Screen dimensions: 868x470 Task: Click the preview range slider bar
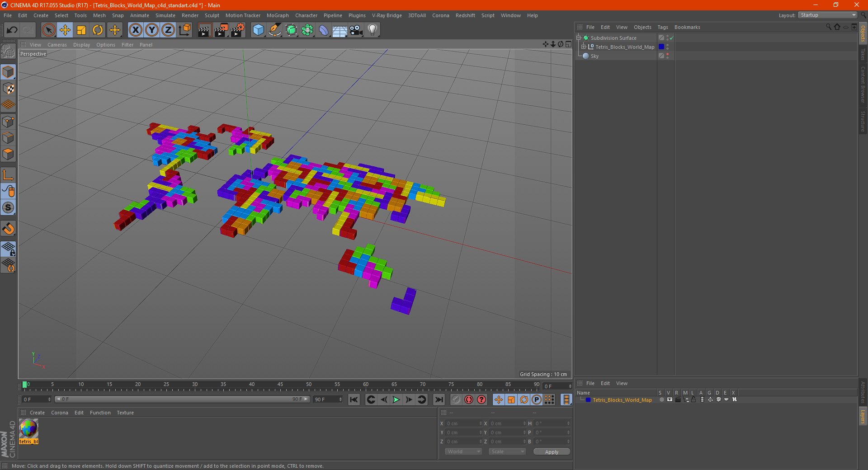coord(182,399)
